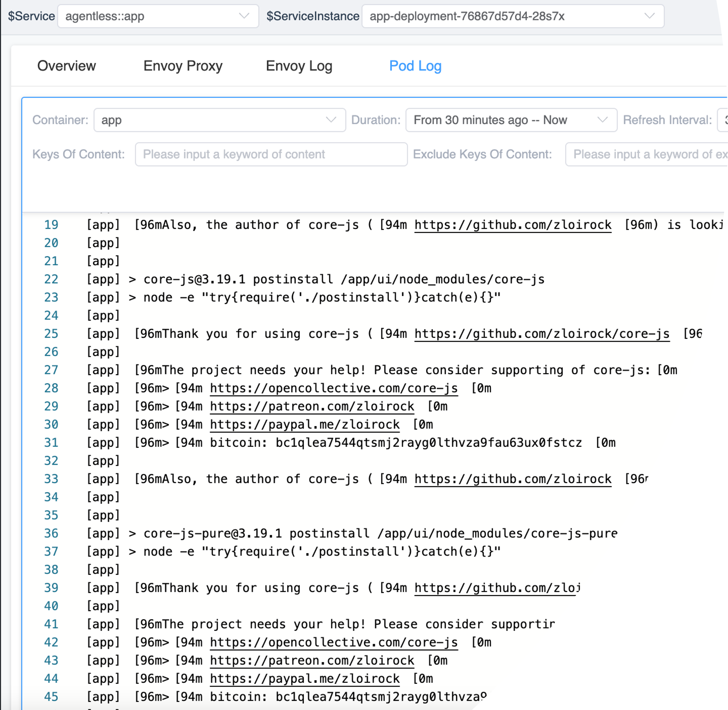Switch to the Envoy Log tab
The height and width of the screenshot is (710, 728).
tap(299, 66)
